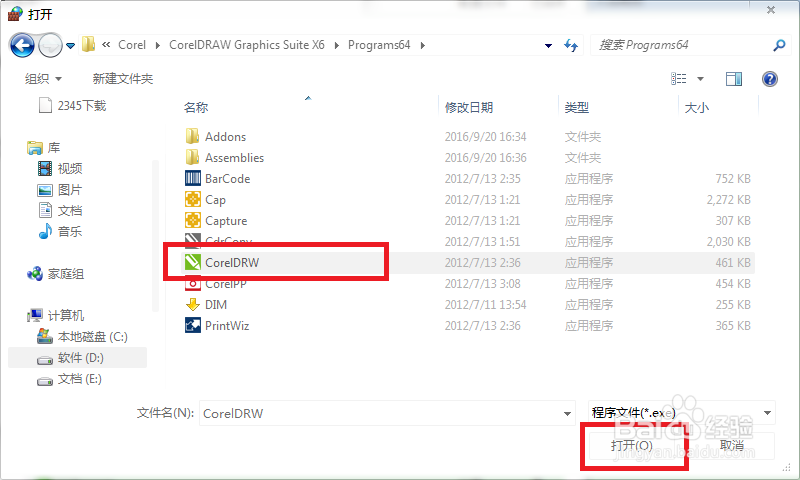Select the Addons file name
This screenshot has width=800, height=480.
[x=226, y=137]
